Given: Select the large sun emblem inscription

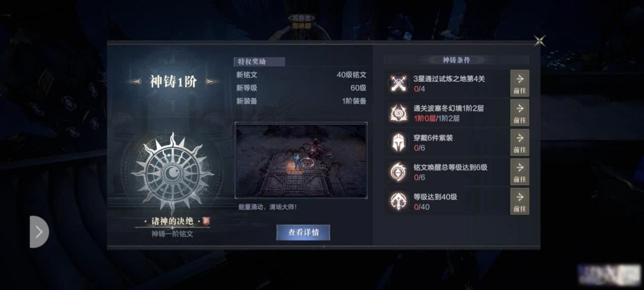Looking at the screenshot, I should coord(172,173).
